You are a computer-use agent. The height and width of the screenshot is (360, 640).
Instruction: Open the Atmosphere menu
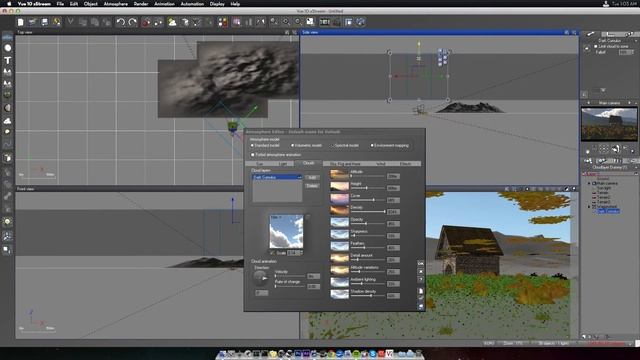coord(116,4)
